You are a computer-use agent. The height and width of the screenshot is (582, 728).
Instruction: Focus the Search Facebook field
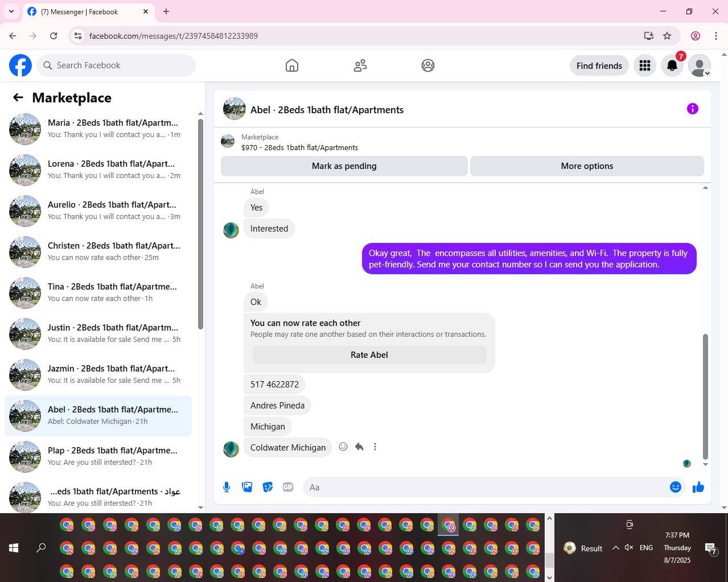tap(117, 65)
